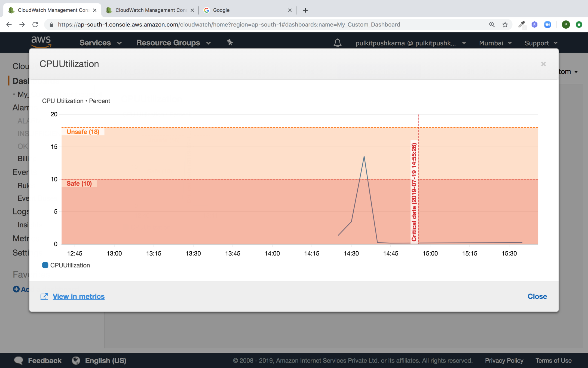
Task: Click the AWS logo home icon
Action: pos(41,42)
